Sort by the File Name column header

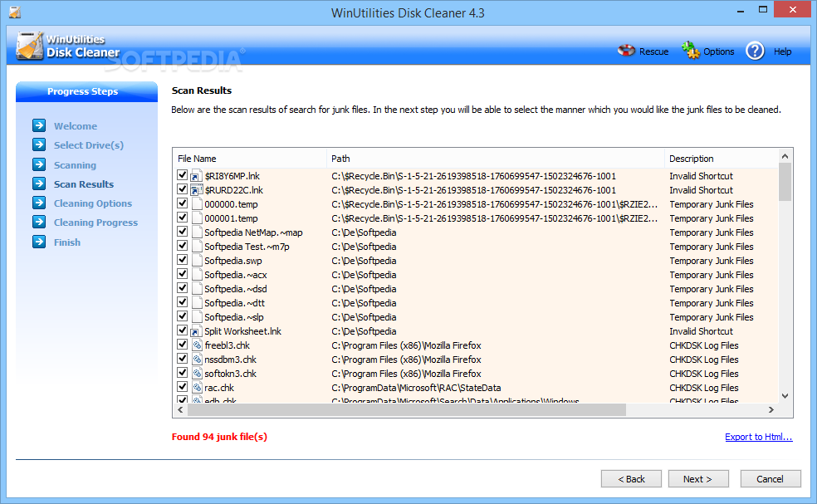(x=250, y=159)
